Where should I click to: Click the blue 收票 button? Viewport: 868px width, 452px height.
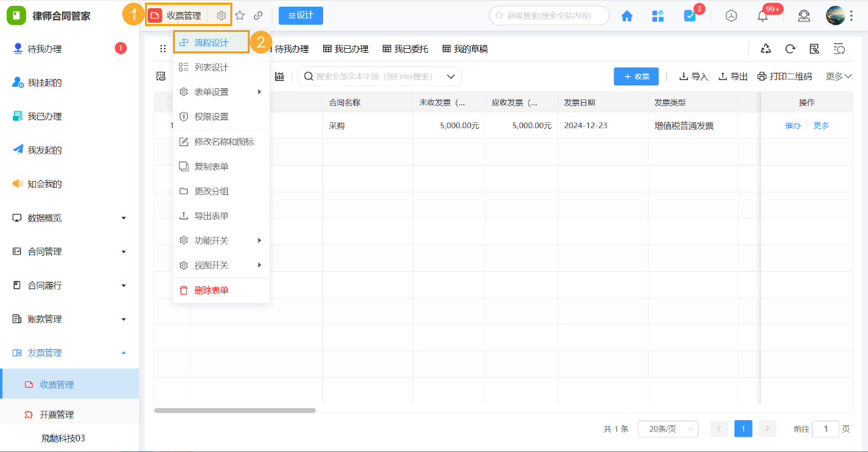point(636,76)
